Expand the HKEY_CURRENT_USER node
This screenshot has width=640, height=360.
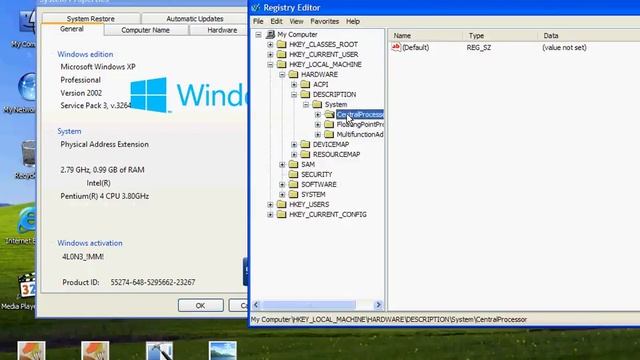click(270, 54)
